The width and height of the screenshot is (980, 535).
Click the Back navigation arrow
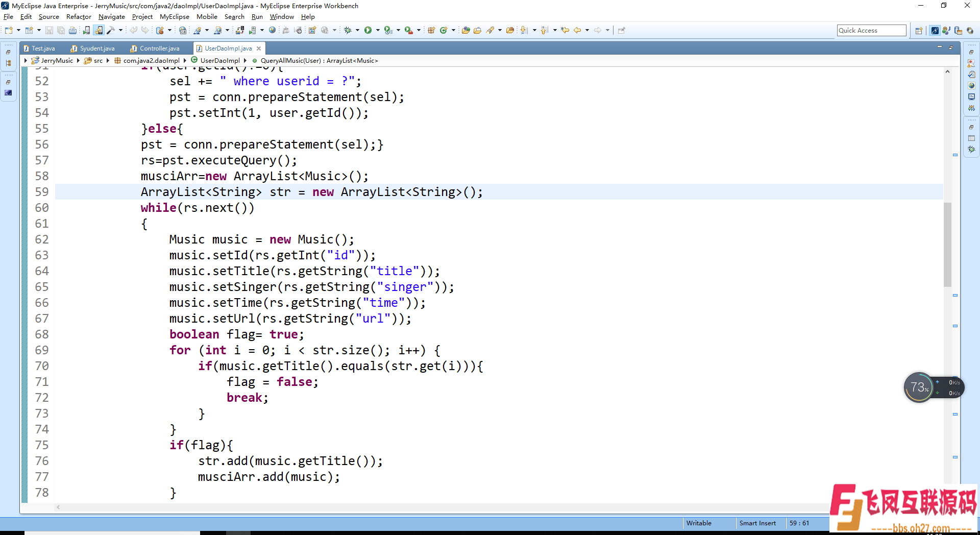[x=577, y=31]
